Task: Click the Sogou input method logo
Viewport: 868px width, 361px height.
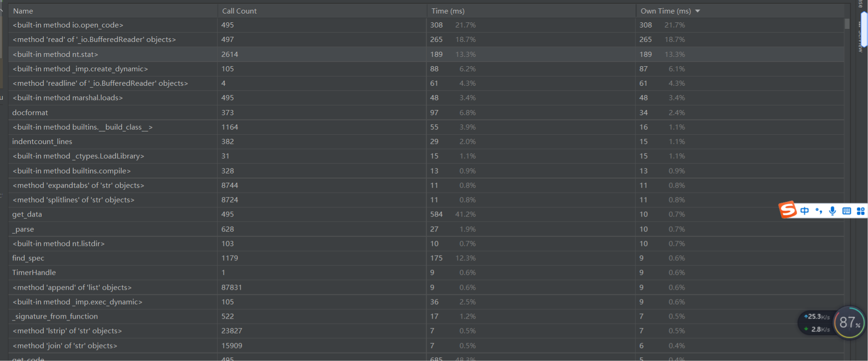Action: click(788, 210)
